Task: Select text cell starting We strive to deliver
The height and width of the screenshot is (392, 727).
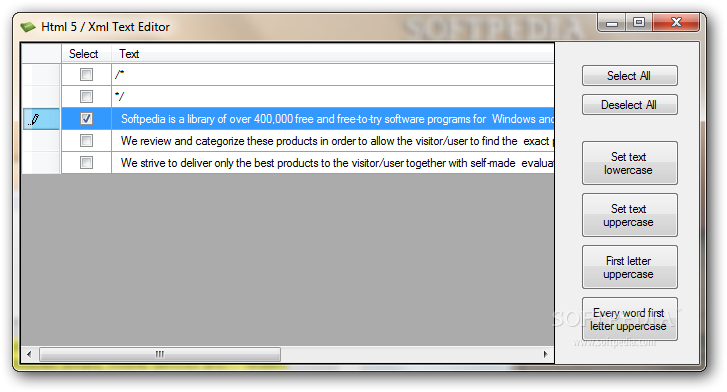Action: (333, 163)
